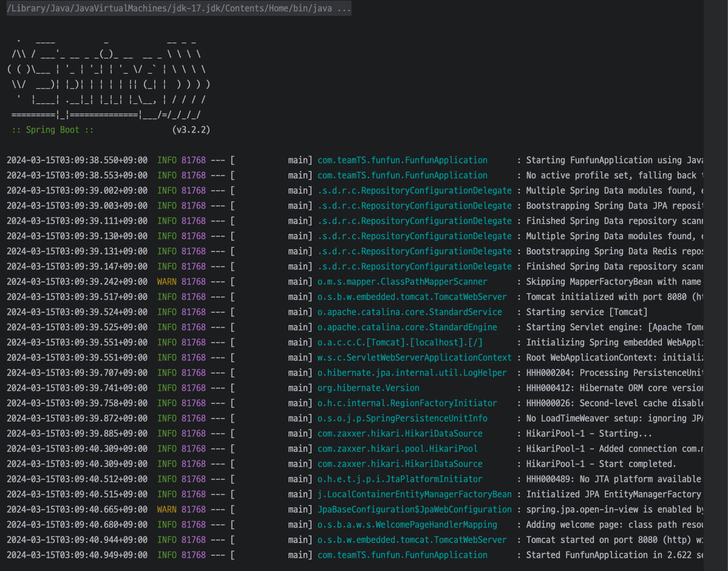Click o.h.c.internal.RegionFactoryInitiator logger name
The image size is (728, 571).
pyautogui.click(x=407, y=403)
